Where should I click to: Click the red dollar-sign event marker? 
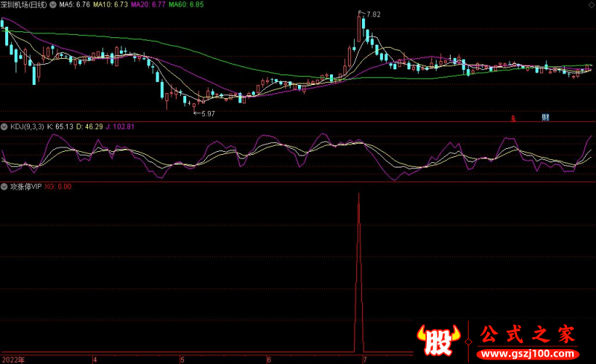pyautogui.click(x=513, y=119)
